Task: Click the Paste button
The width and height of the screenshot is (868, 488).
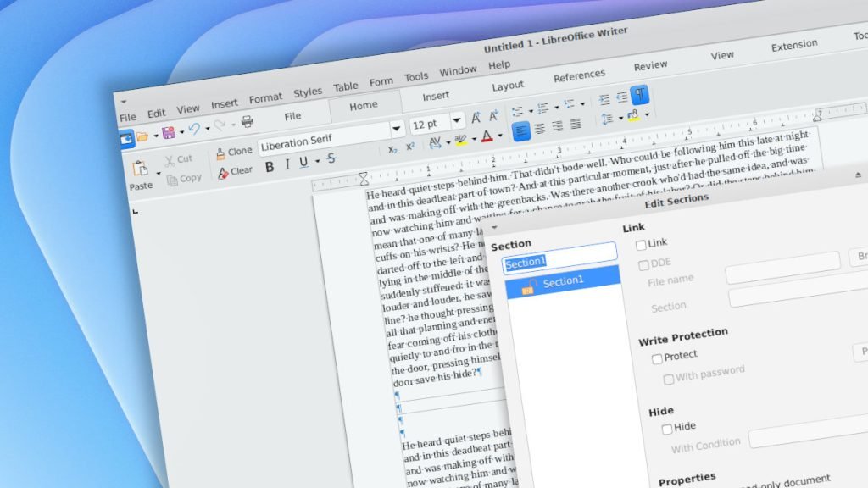Action: (141, 175)
